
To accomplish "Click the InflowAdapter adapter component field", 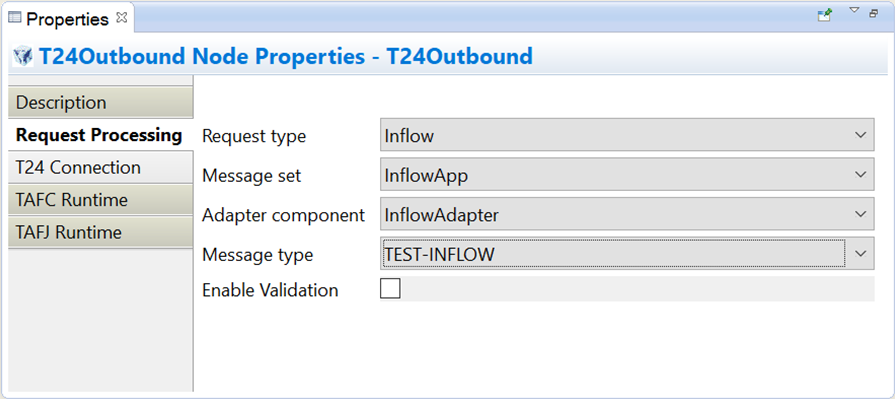I will pos(627,214).
